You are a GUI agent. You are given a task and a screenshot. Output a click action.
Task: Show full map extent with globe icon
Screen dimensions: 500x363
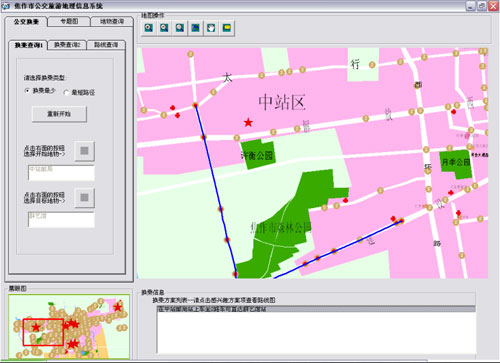click(195, 28)
